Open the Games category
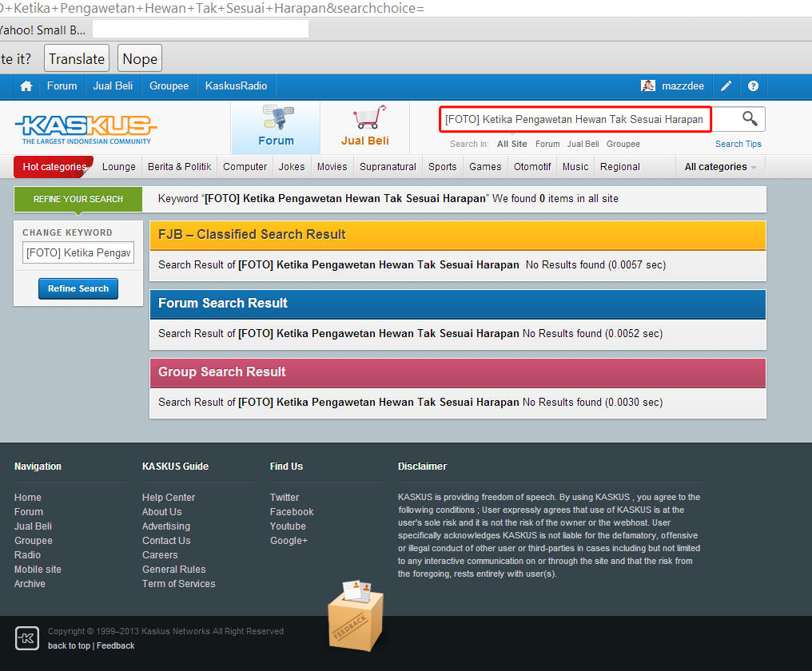 (x=485, y=167)
